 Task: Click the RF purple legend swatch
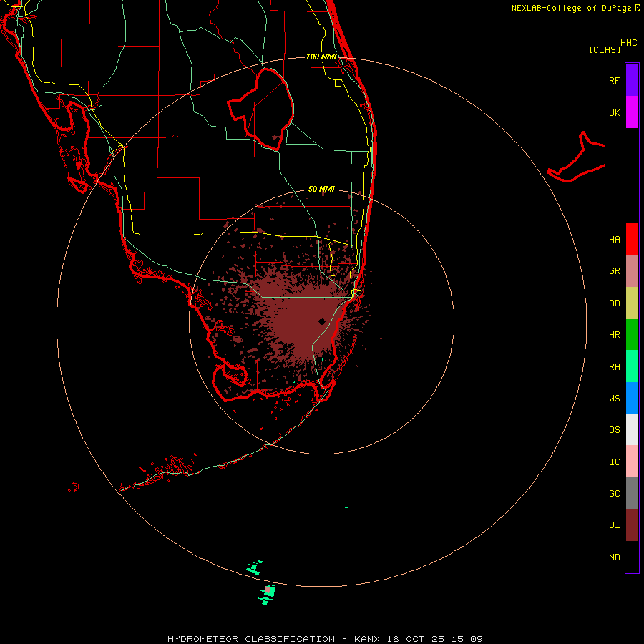click(632, 80)
